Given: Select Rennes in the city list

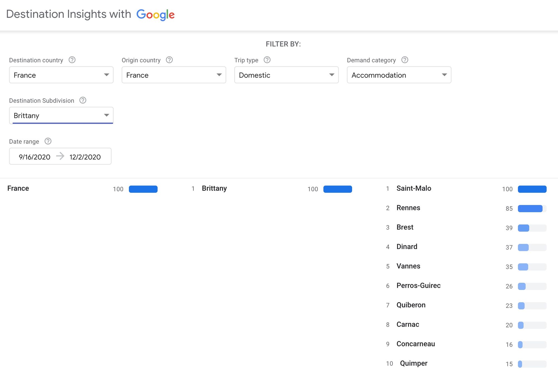Looking at the screenshot, I should (408, 208).
